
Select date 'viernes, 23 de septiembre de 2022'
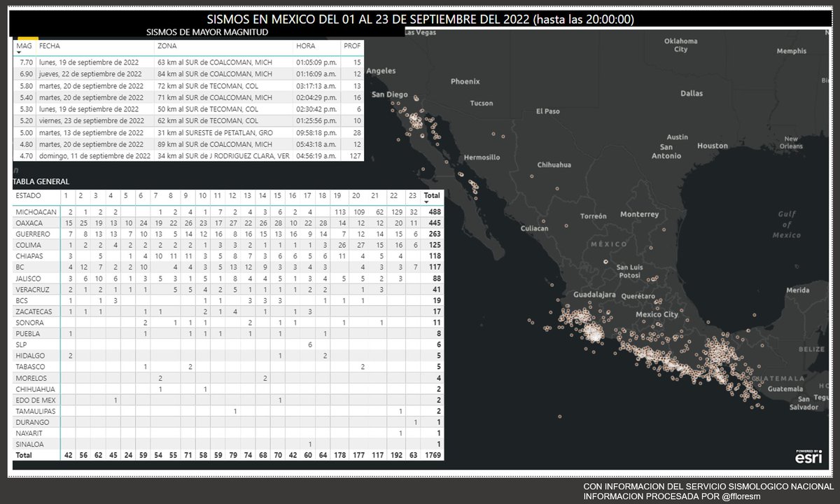(x=92, y=121)
